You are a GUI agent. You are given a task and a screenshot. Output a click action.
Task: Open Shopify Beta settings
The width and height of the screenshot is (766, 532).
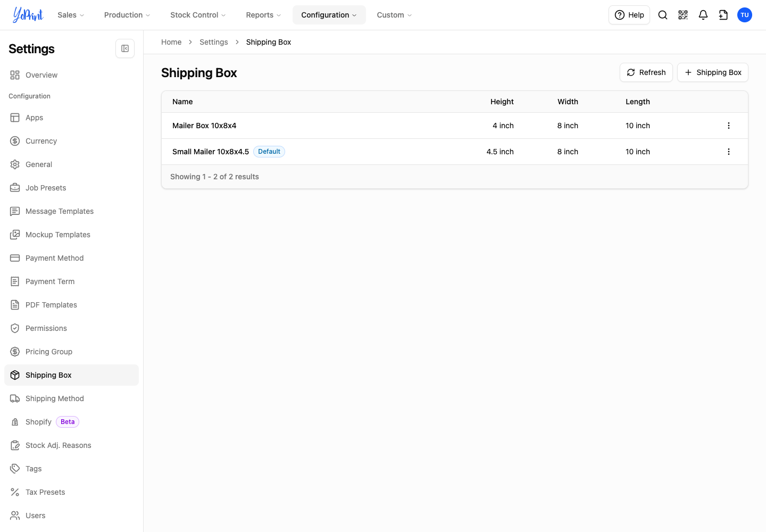pyautogui.click(x=71, y=422)
